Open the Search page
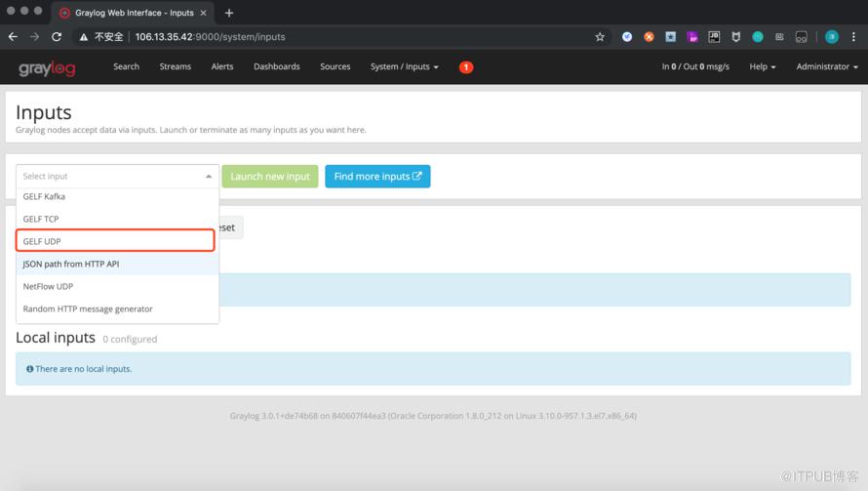This screenshot has width=868, height=491. click(x=126, y=66)
